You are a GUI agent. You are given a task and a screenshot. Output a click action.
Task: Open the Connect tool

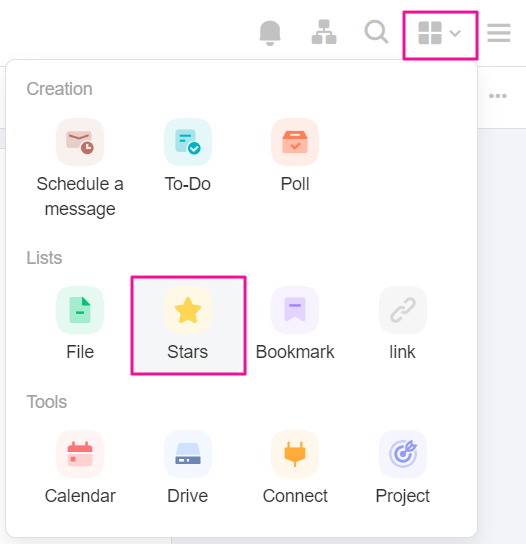coord(295,467)
